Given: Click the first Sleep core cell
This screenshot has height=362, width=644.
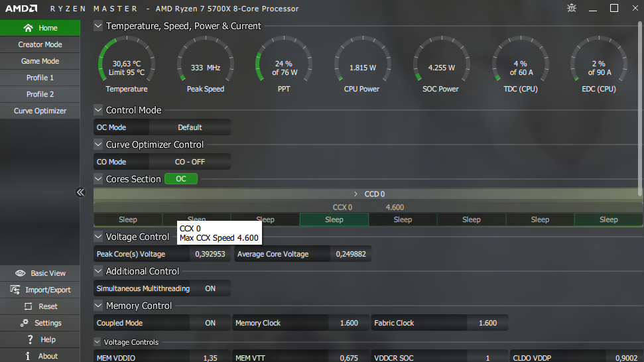Looking at the screenshot, I should 128,219.
